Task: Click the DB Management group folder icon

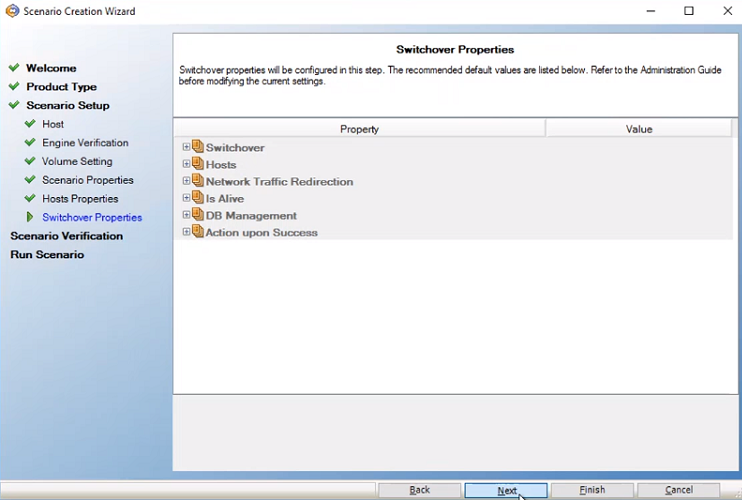Action: coord(198,215)
